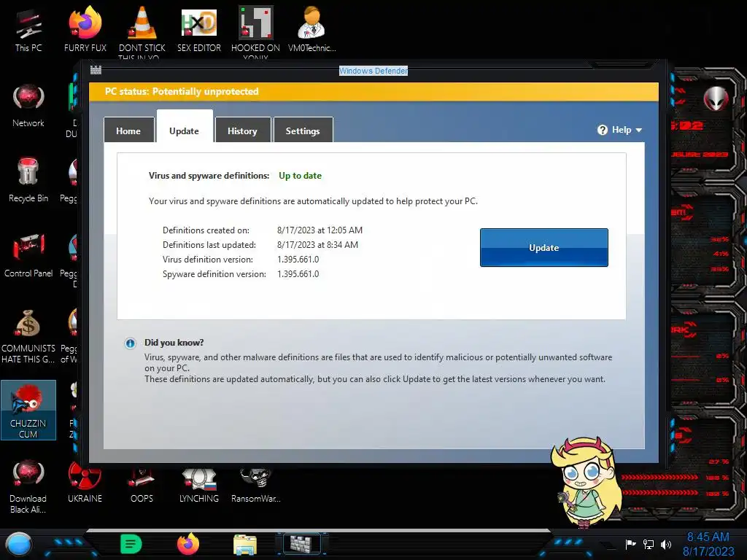Open the OOPS desktop shortcut

[x=142, y=484]
